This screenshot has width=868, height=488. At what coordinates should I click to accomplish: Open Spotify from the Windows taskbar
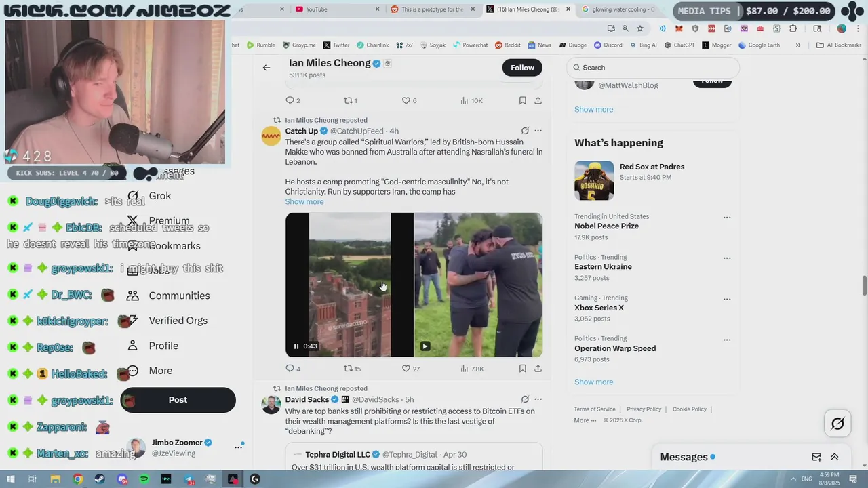[x=144, y=479]
